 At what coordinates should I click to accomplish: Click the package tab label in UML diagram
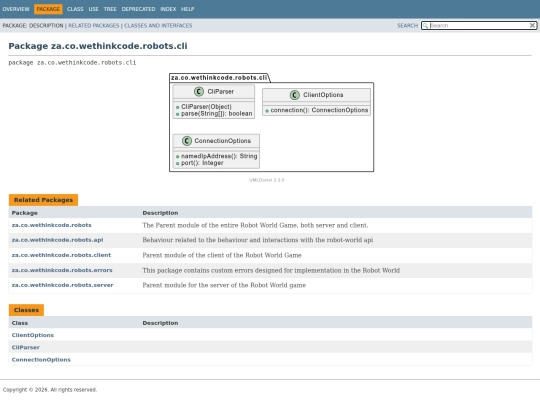coord(219,78)
